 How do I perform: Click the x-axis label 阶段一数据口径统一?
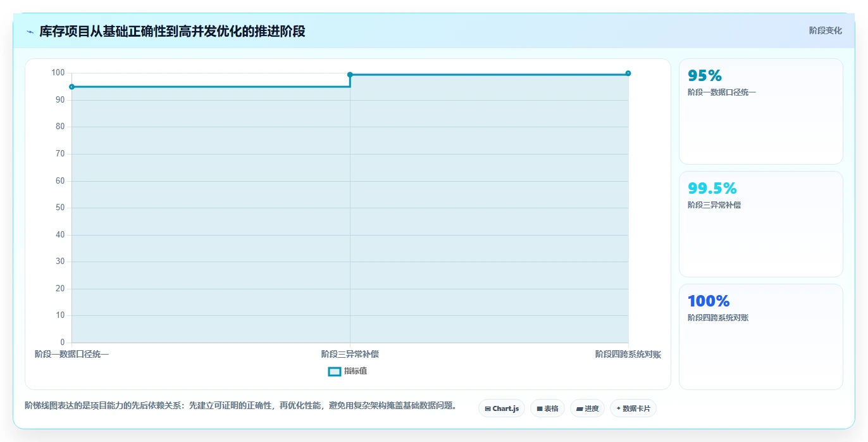point(71,354)
